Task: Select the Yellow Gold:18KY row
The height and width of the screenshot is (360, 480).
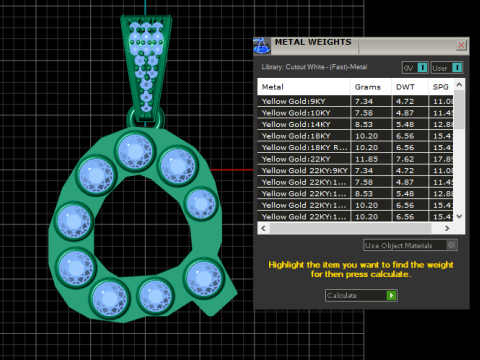Action: click(355, 136)
